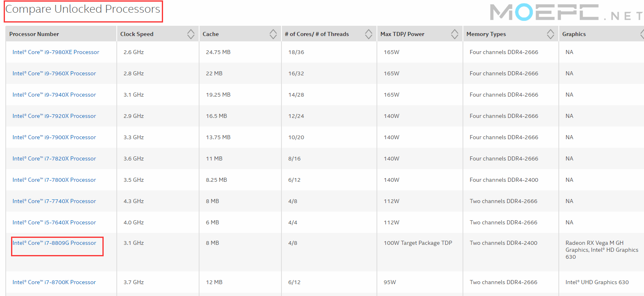Open Intel Core i7-7740X Processor link

tap(54, 201)
